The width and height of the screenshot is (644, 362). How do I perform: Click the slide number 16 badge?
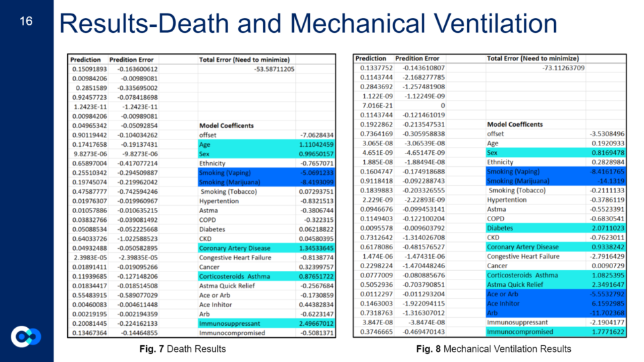[x=26, y=22]
